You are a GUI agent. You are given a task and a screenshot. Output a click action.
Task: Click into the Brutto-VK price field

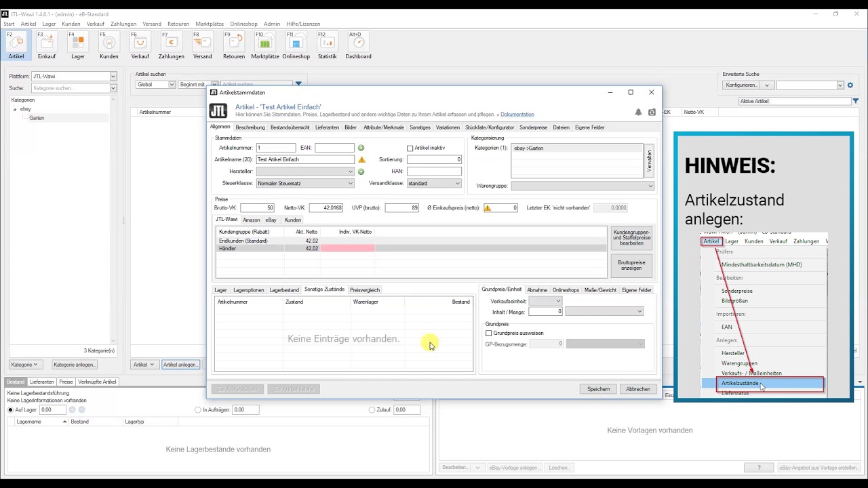[x=257, y=208]
